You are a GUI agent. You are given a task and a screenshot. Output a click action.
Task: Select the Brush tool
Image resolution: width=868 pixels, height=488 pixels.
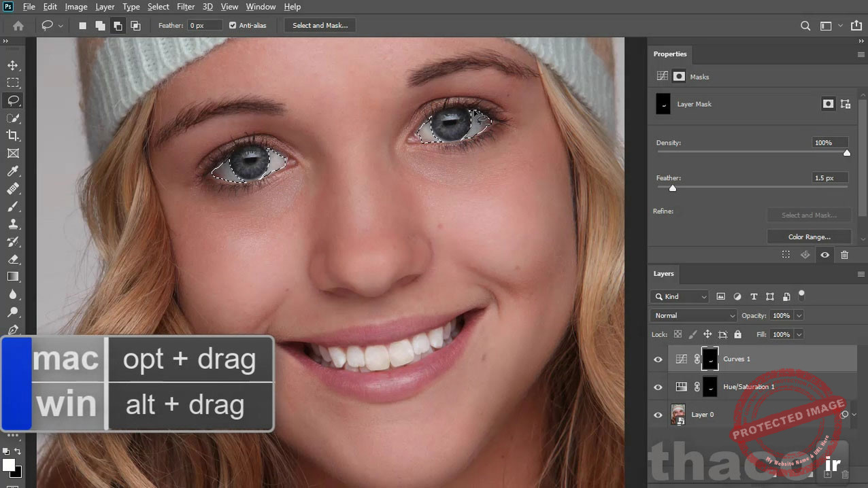tap(14, 206)
